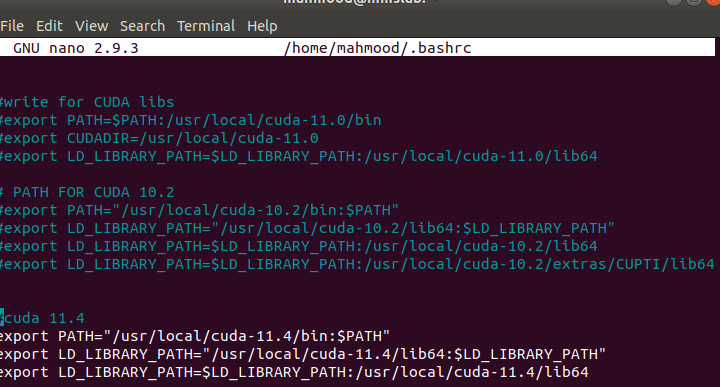
Task: Click the commented cuda-11.0/lib64 LD_LIBRARY_PATH line
Action: 298,156
